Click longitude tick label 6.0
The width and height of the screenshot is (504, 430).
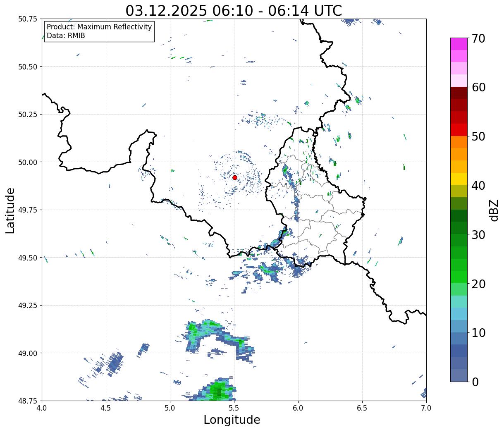298,408
